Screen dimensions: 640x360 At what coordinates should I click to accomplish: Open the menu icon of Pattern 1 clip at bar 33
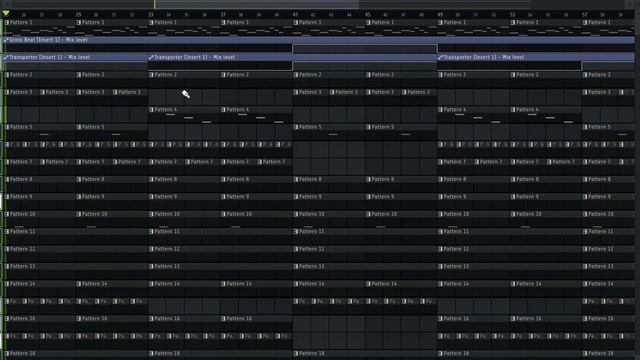point(151,22)
